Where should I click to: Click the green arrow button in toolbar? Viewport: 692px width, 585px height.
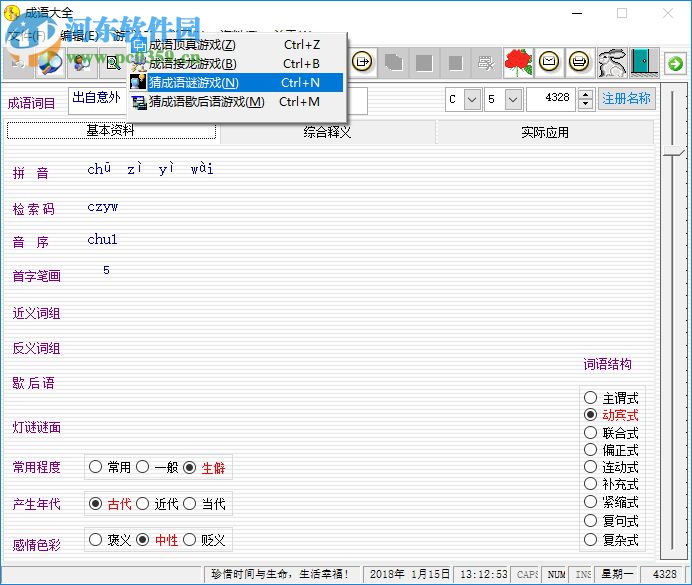point(675,64)
